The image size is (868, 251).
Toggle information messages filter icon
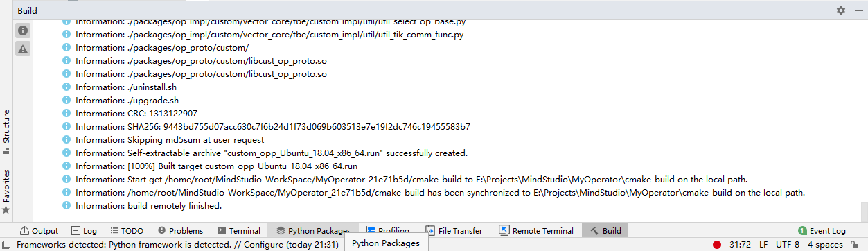23,31
